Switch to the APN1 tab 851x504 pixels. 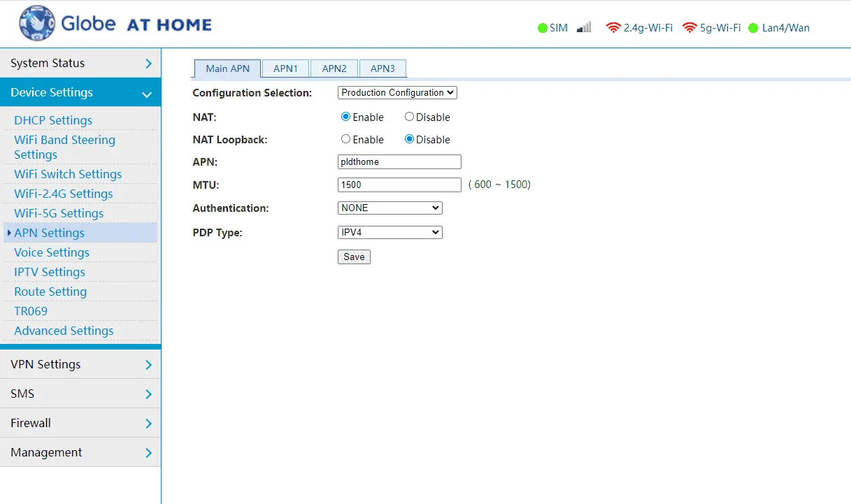point(285,69)
